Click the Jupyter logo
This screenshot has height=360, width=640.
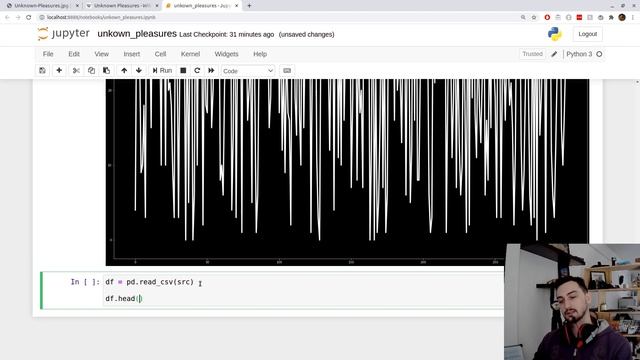coord(63,33)
